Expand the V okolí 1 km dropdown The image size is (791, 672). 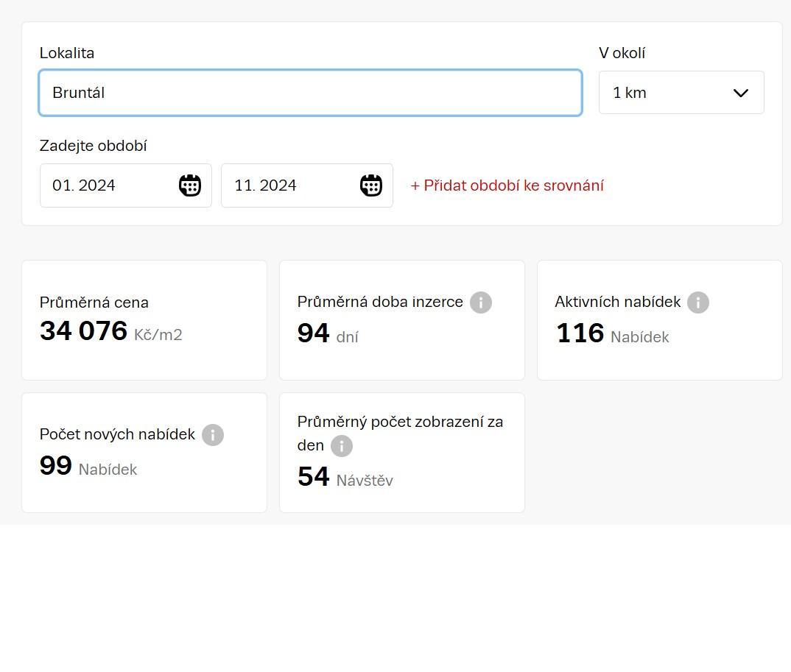point(681,92)
